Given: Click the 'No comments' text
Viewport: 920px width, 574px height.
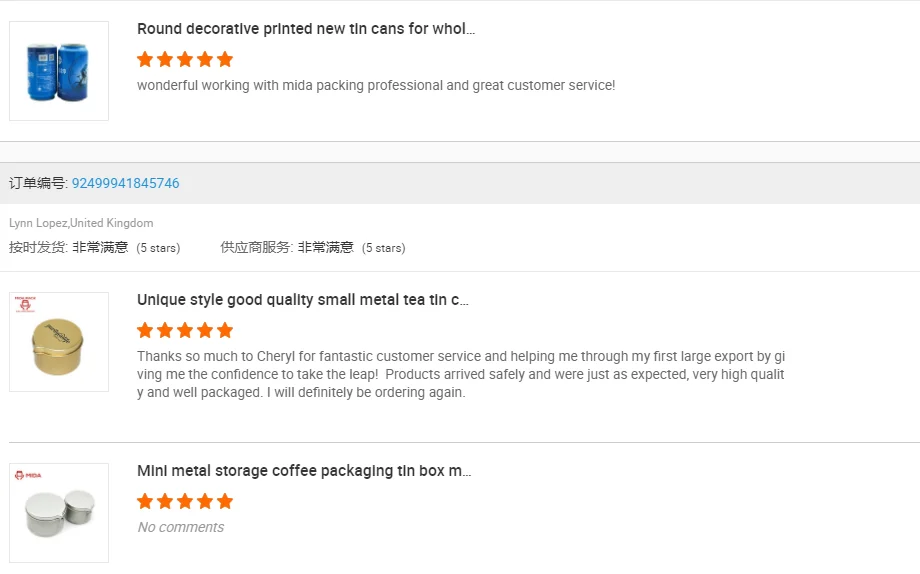Looking at the screenshot, I should (x=181, y=527).
